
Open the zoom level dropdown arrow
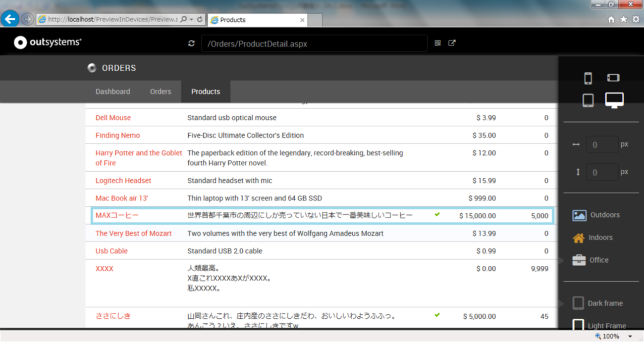(630, 337)
